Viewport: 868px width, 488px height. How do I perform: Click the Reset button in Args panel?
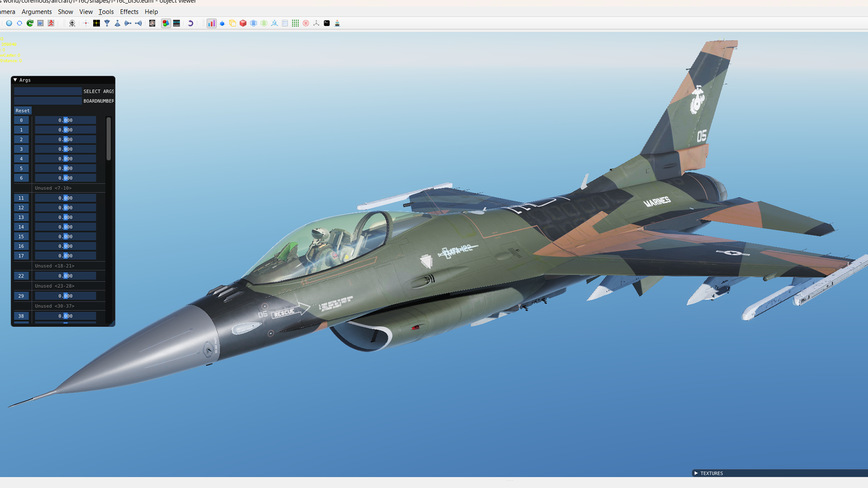[23, 110]
